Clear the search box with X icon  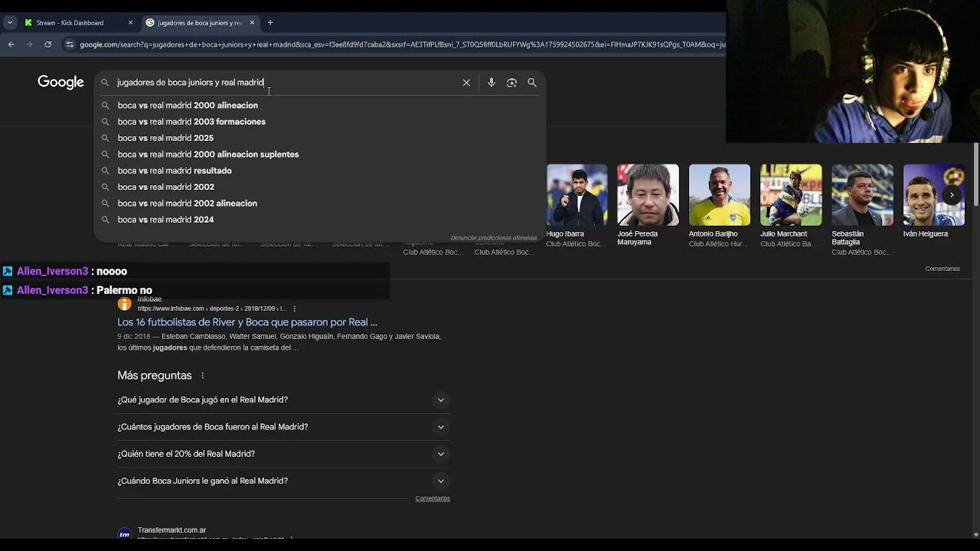coord(466,83)
